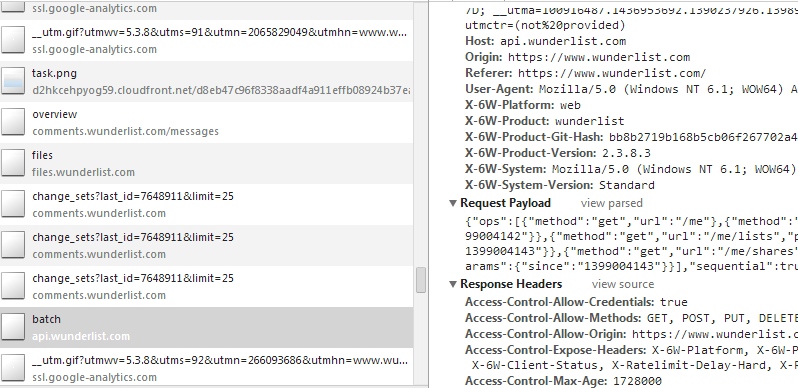Click icon of utms=92 __utm.gif request

pos(13,369)
